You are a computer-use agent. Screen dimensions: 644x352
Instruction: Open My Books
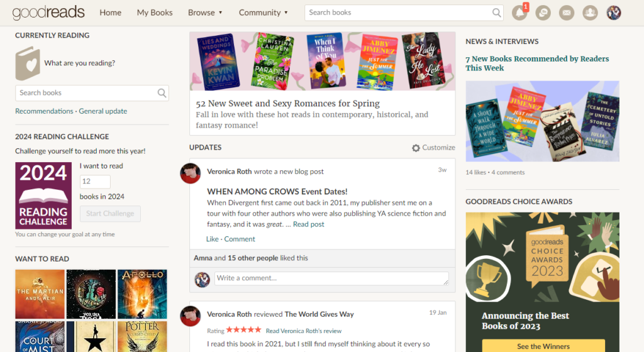(x=155, y=13)
